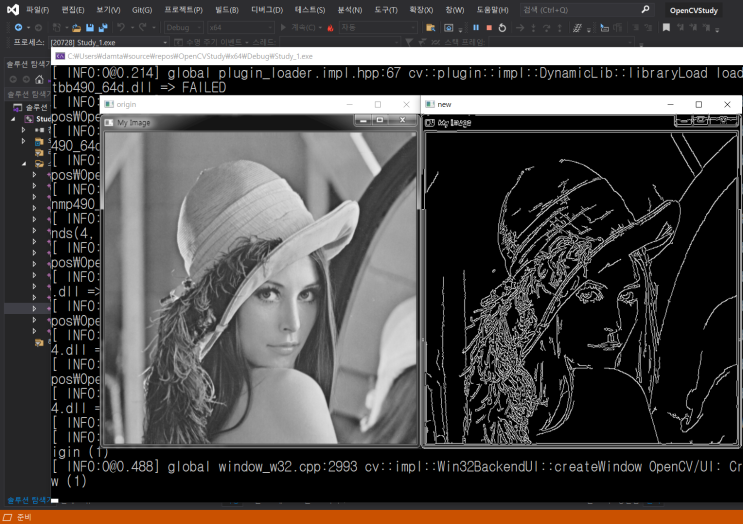Open the Solution Explorer search field

27,94
